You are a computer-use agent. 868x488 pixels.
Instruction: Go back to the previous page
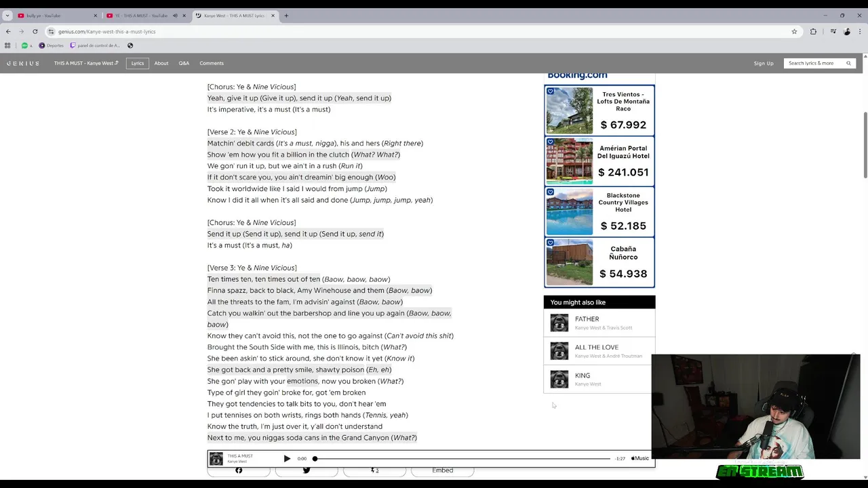[x=8, y=31]
